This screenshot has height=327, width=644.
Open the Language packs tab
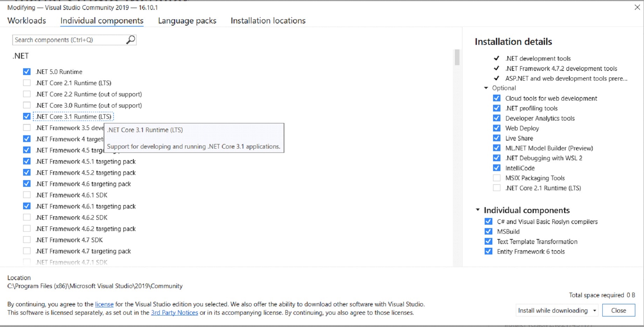click(x=187, y=21)
